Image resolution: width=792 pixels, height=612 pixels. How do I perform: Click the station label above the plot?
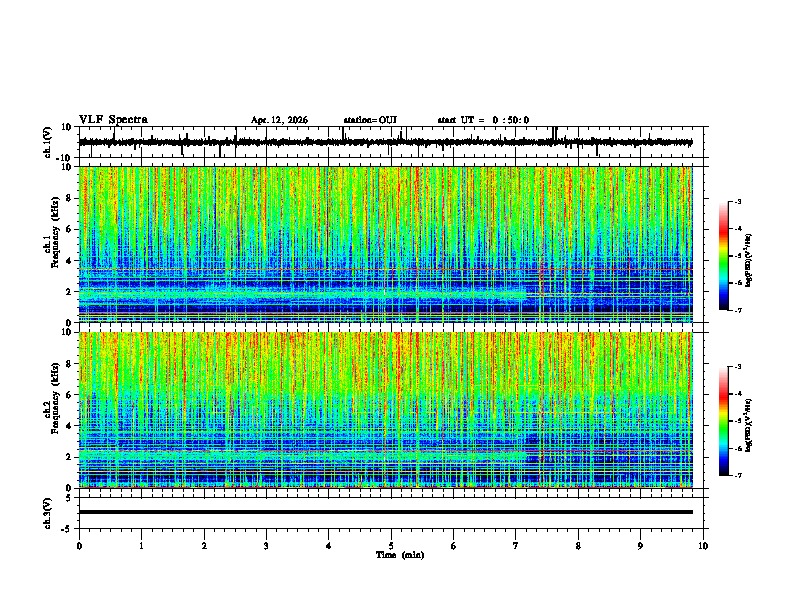click(x=370, y=120)
